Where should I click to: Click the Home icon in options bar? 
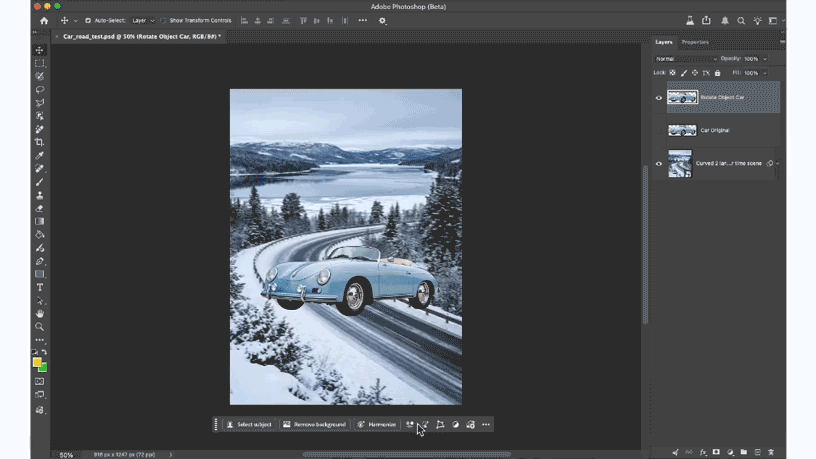(x=43, y=20)
